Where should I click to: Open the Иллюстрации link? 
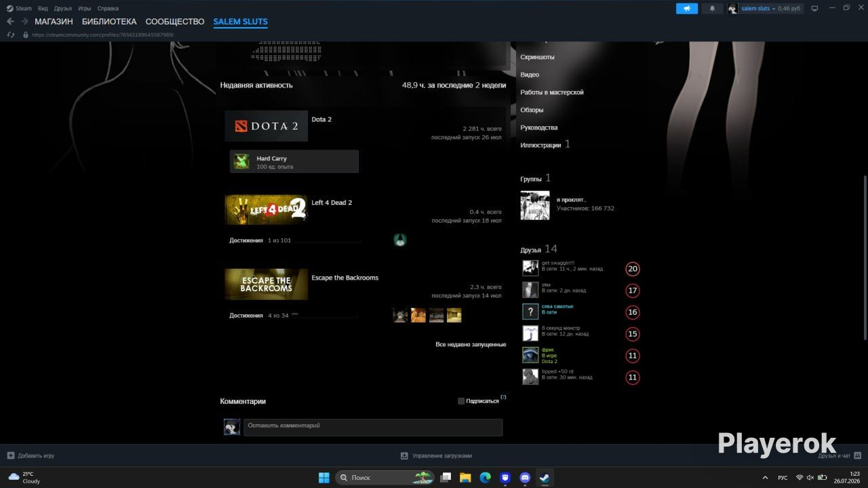[x=540, y=145]
